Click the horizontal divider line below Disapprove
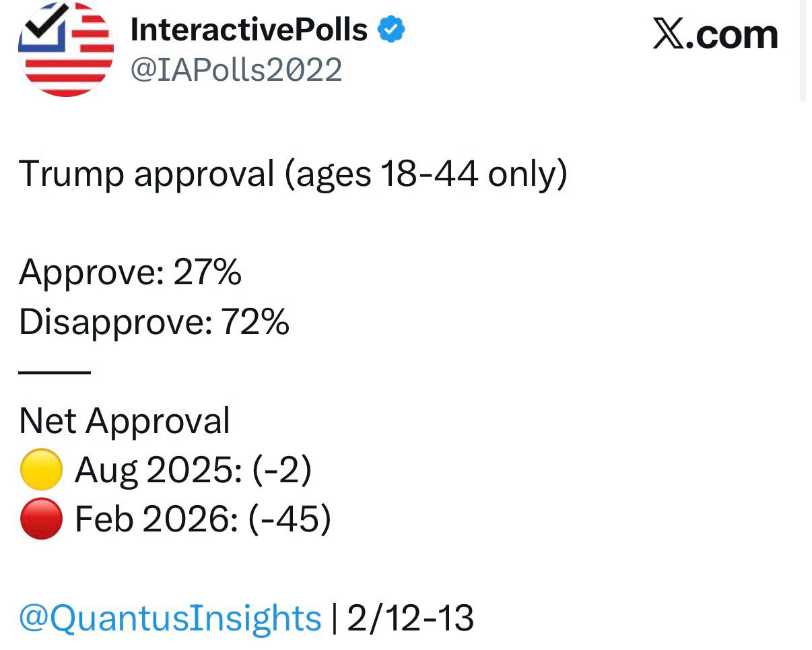The width and height of the screenshot is (812, 650). click(55, 372)
